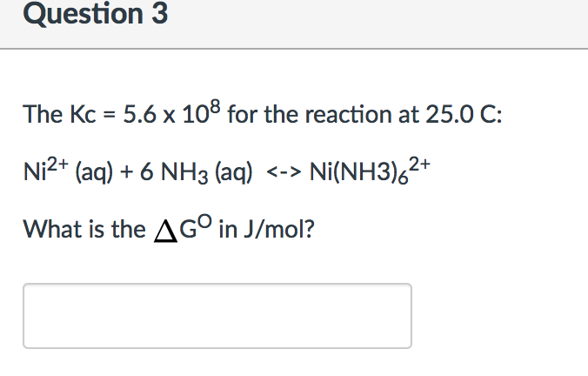Screen dimensions: 588x376
Task: Click the words "What is the"
Action: 84,230
